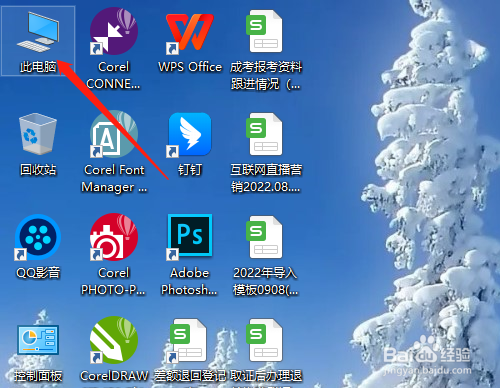Image resolution: width=500 pixels, height=388 pixels.
Task: Select the 控制面板 control panel icon
Action: tap(38, 340)
